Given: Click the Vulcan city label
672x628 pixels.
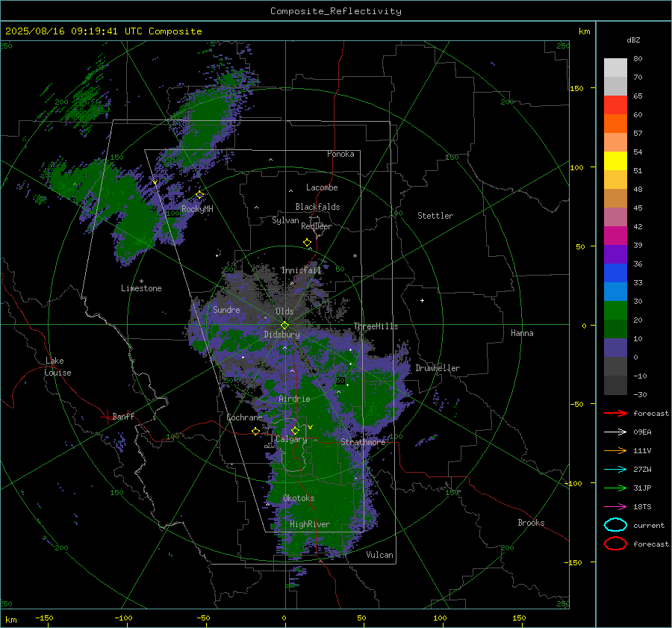Looking at the screenshot, I should pos(379,555).
